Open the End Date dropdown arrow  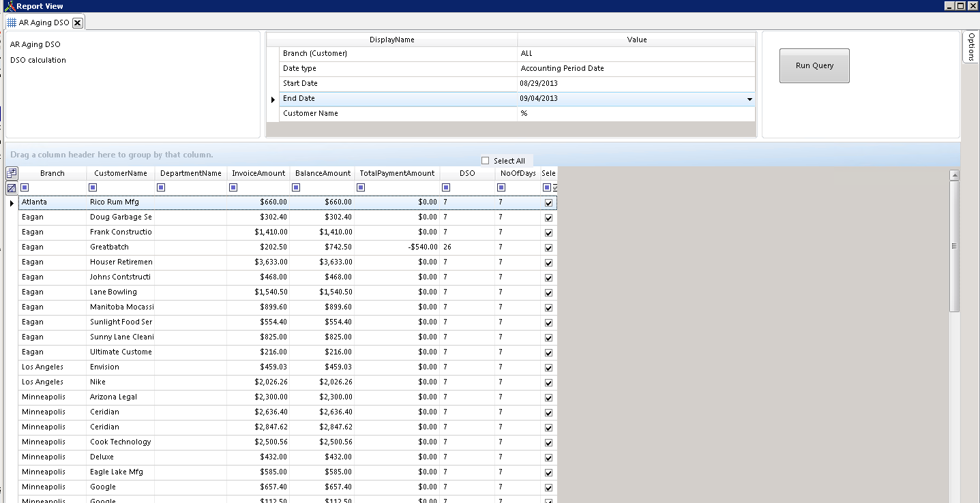point(749,99)
